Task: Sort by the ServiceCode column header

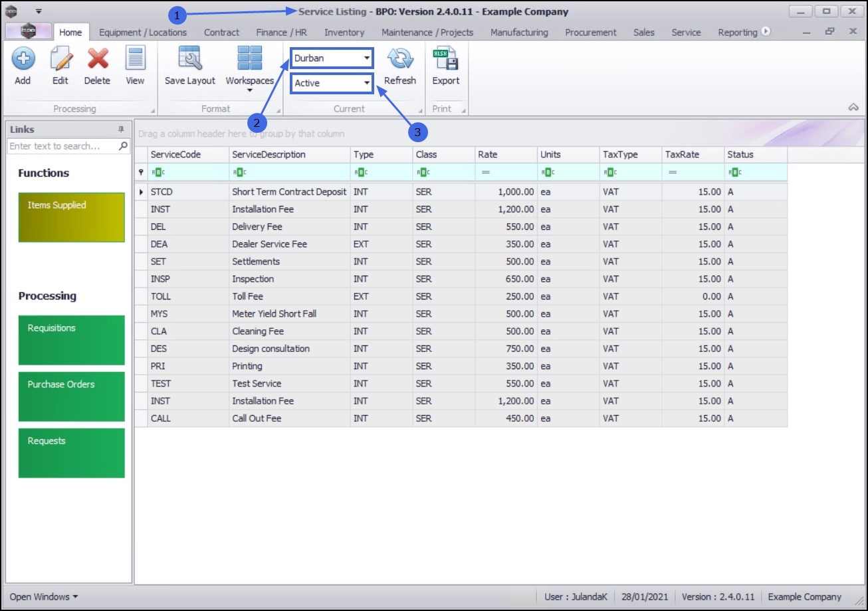Action: (189, 155)
